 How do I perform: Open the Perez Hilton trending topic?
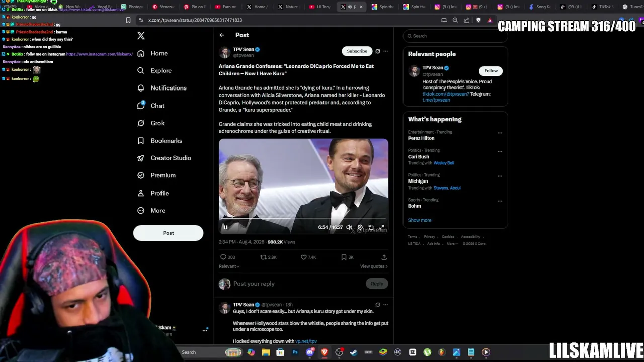pos(421,138)
